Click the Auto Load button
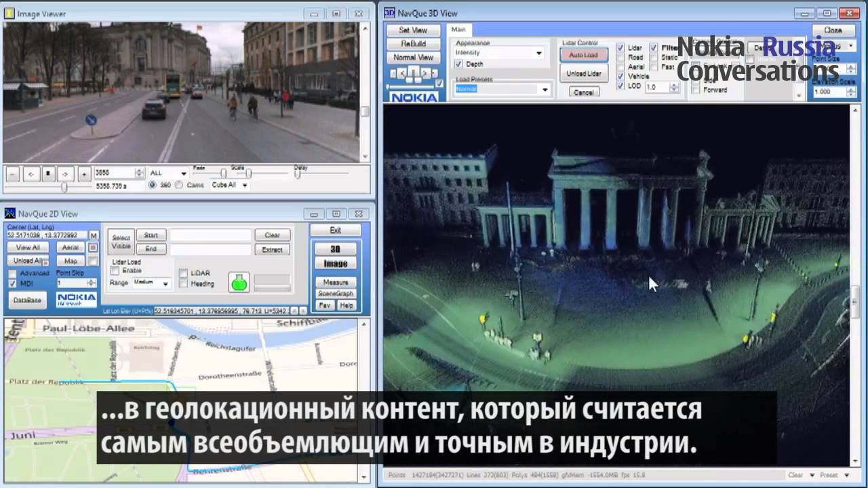The image size is (868, 488). tap(583, 55)
